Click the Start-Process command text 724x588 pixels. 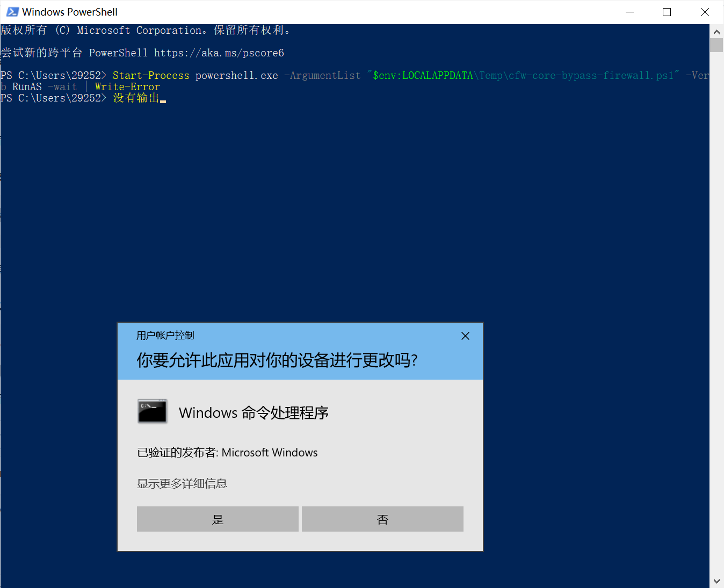coord(151,75)
